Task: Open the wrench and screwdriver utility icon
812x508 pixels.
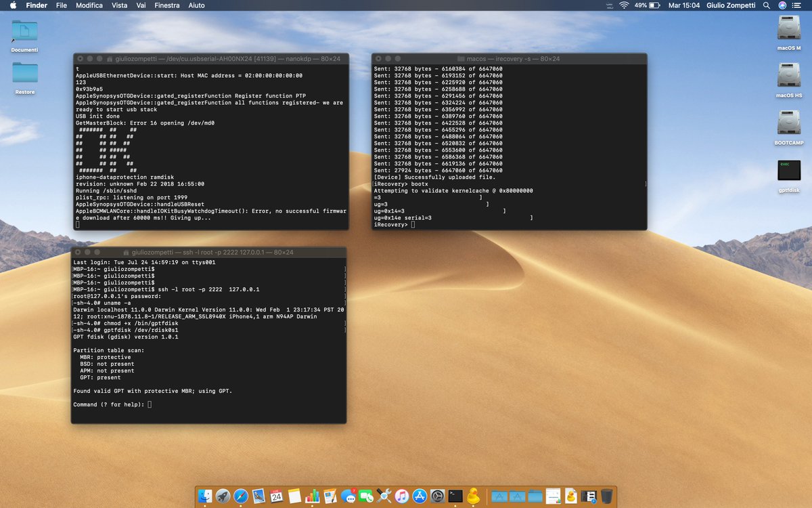Action: (384, 496)
